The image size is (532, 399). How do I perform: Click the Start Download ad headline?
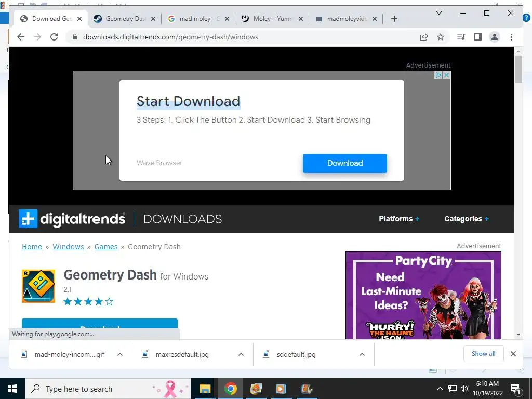(188, 101)
